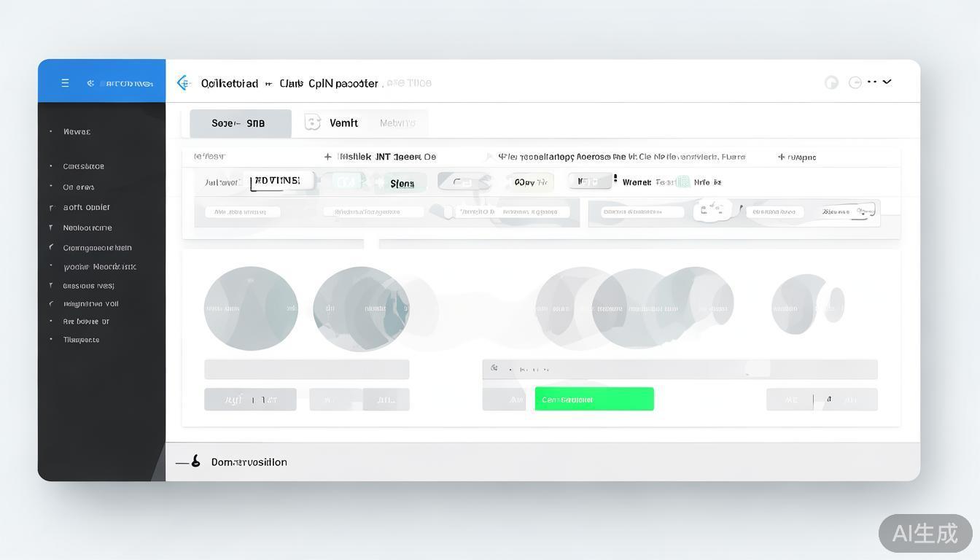The image size is (980, 560).
Task: Expand the 'aoft Oupler' sidebar section
Action: [86, 207]
